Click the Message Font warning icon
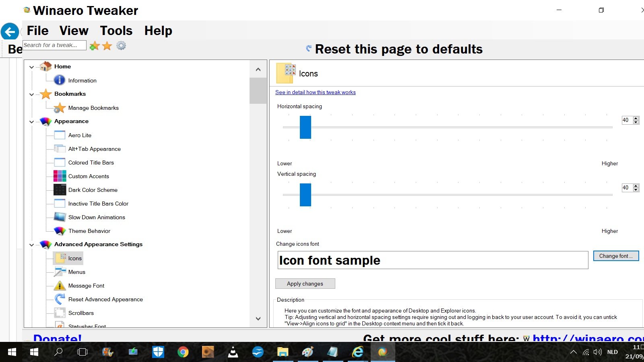The width and height of the screenshot is (644, 362). point(60,286)
